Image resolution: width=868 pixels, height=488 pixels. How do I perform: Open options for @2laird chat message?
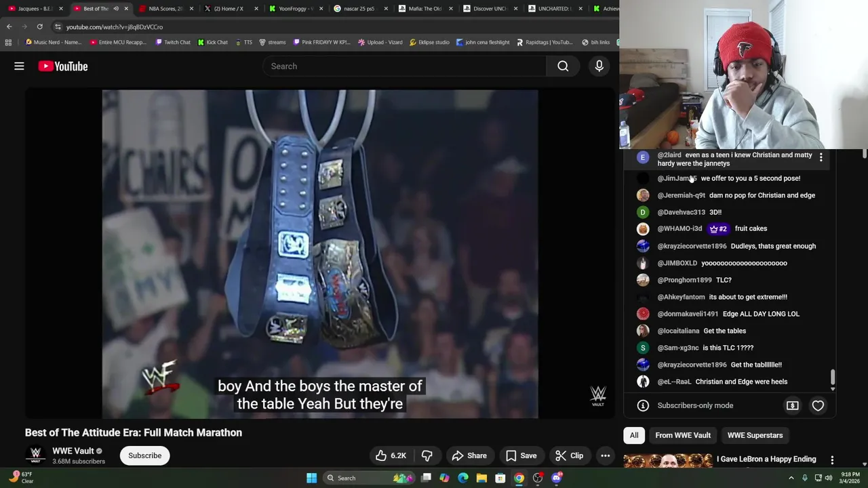click(821, 157)
